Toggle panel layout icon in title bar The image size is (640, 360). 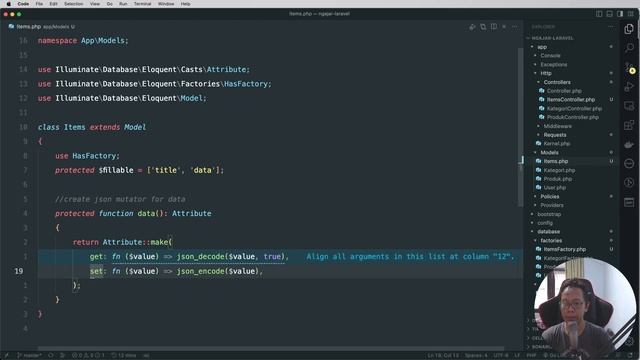[x=609, y=14]
